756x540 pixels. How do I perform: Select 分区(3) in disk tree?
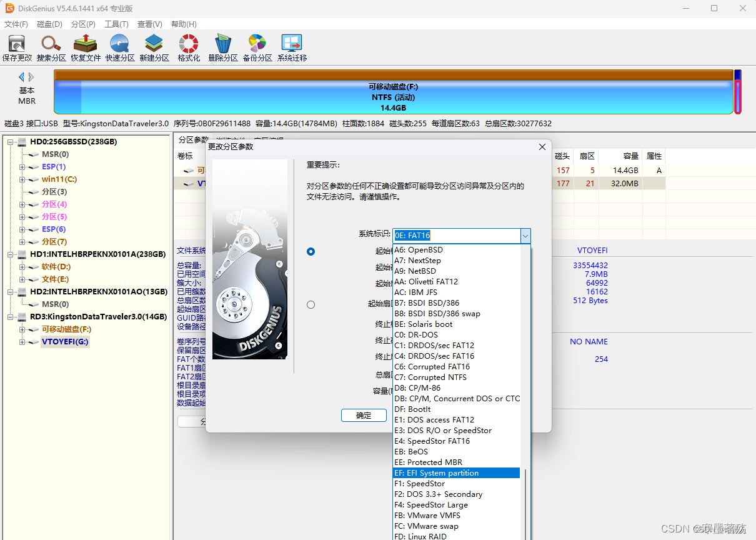[54, 192]
